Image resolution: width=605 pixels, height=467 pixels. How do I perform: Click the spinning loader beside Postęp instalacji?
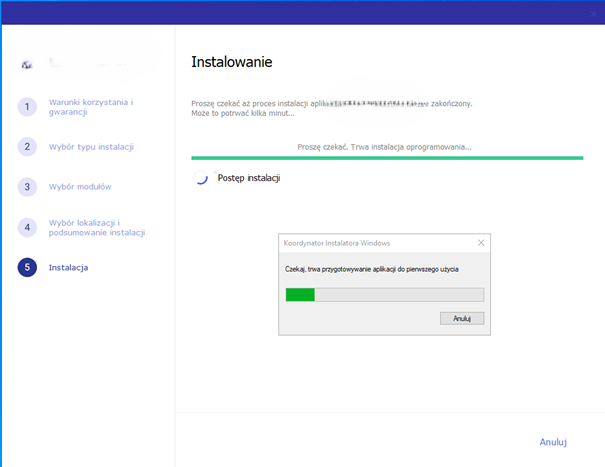201,178
